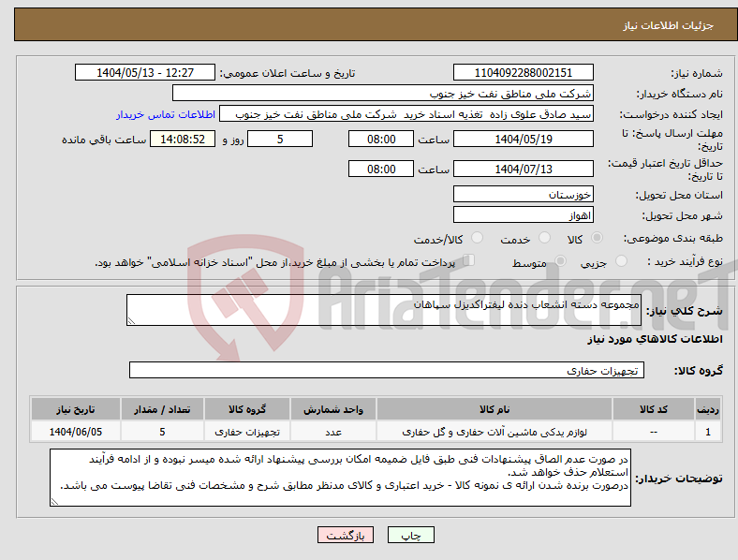
Task: Click the price validity time 08:00 field
Action: coord(381,169)
